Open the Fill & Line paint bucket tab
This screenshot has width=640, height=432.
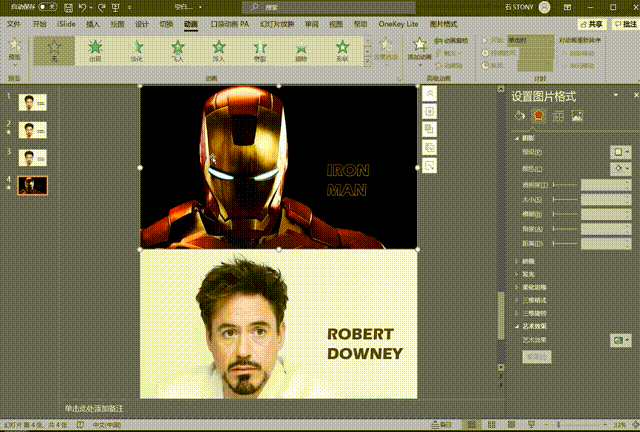(x=519, y=116)
